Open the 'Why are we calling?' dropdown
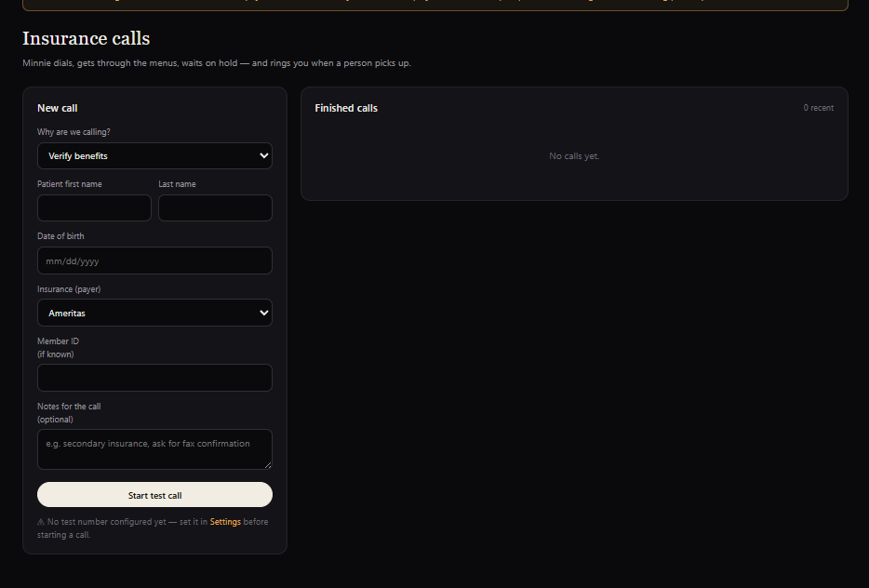This screenshot has height=588, width=869. click(x=154, y=155)
